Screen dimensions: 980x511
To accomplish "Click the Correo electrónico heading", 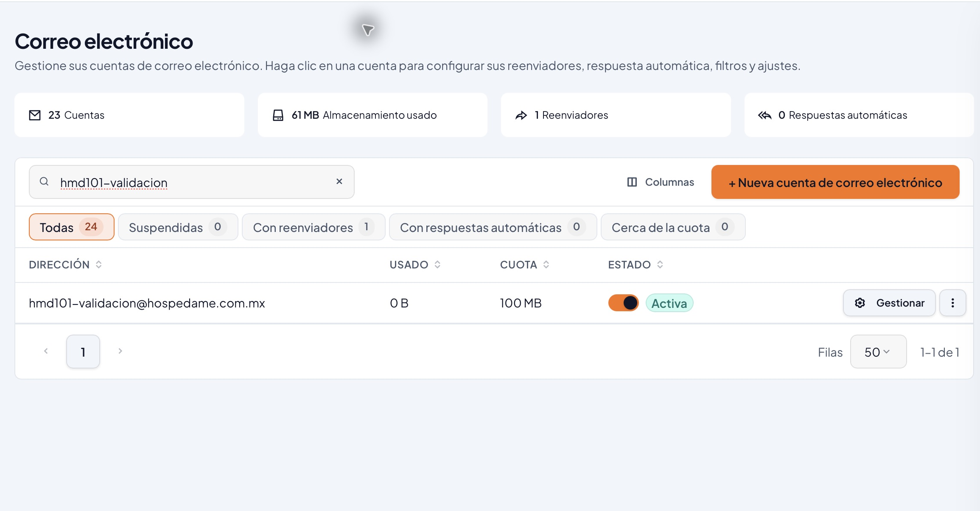I will pos(104,42).
